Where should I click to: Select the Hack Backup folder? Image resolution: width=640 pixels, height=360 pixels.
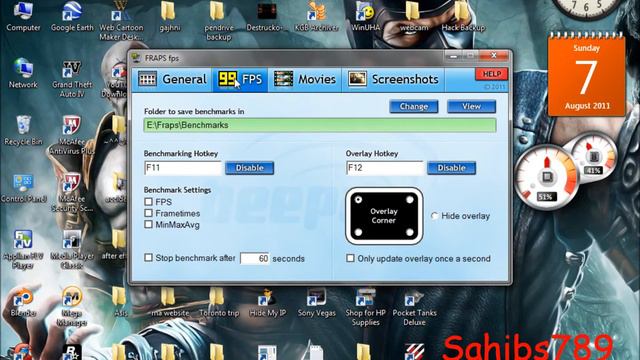pos(463,16)
